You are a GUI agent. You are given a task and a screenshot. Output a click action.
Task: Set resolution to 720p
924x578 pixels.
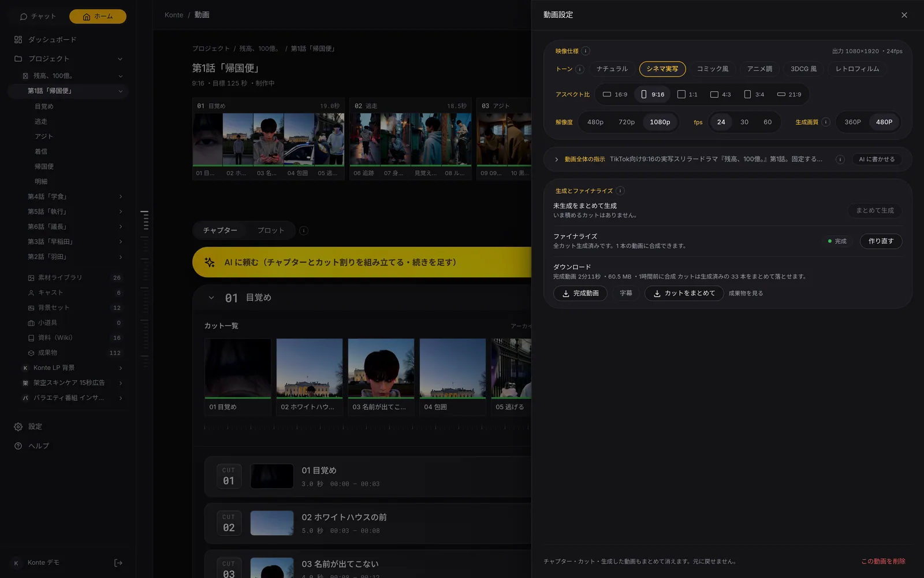(627, 122)
